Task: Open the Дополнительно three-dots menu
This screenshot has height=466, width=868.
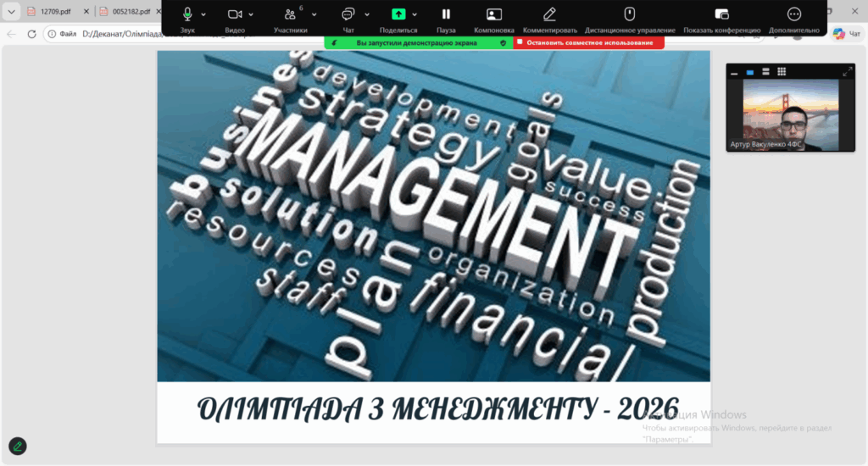Action: pyautogui.click(x=794, y=14)
